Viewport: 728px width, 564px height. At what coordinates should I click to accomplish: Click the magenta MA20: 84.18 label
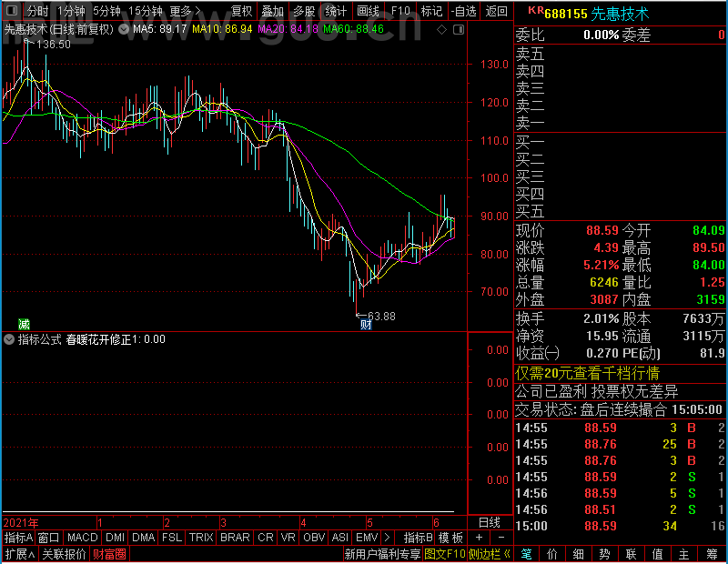pos(288,29)
